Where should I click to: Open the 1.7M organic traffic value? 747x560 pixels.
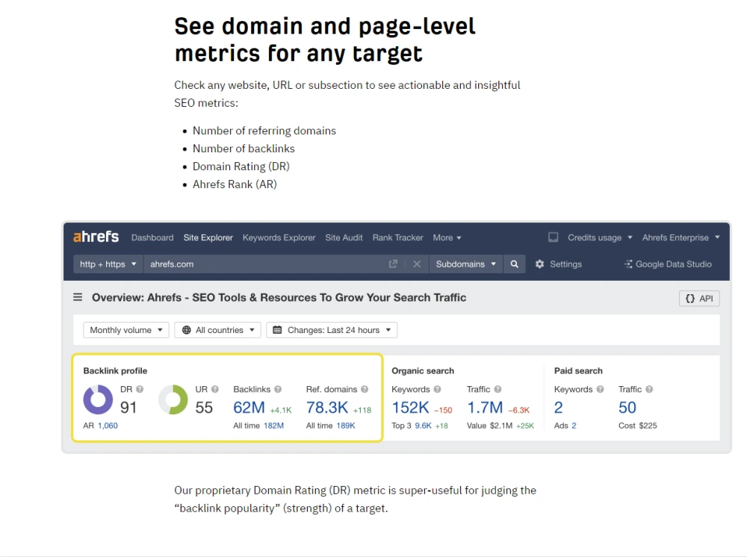(485, 408)
